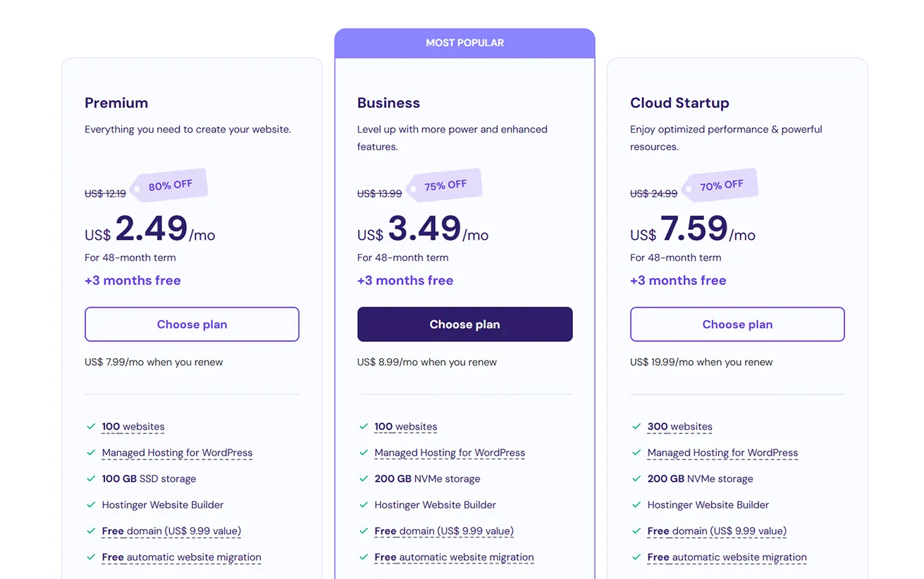924x579 pixels.
Task: Click checkmark beside Premium 100 GB SSD storage
Action: [91, 479]
